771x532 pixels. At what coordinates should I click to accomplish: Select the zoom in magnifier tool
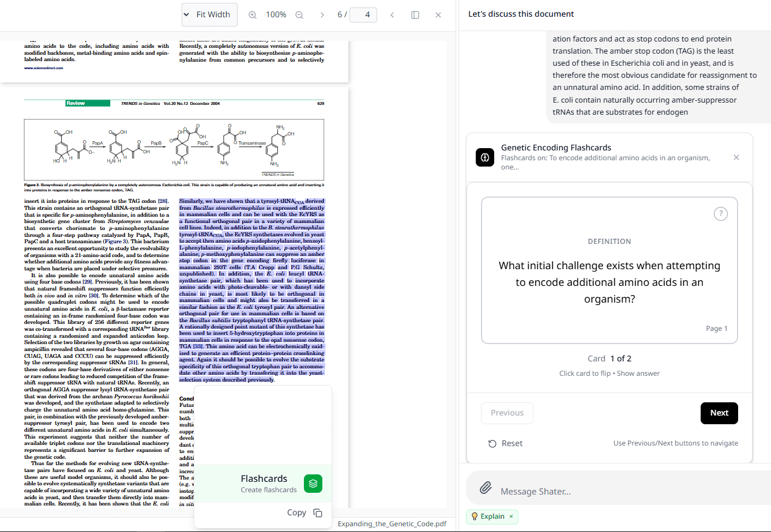(252, 15)
